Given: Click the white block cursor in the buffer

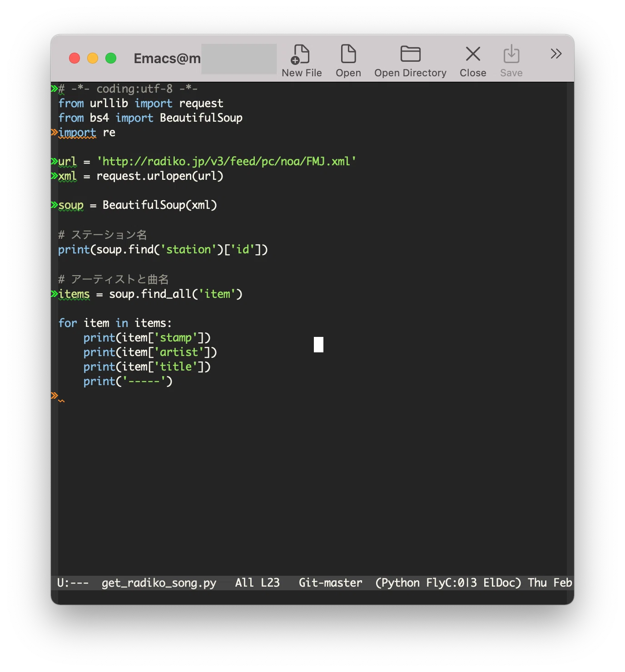Looking at the screenshot, I should 319,345.
